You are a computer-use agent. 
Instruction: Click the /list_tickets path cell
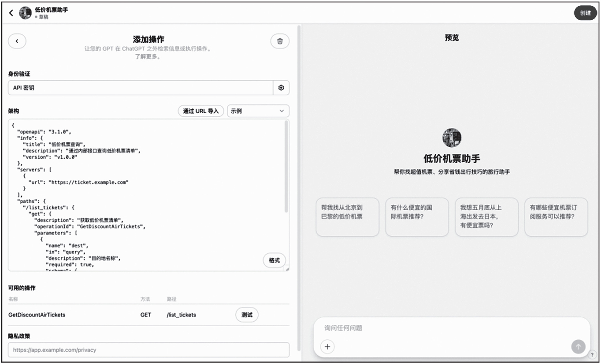click(181, 315)
